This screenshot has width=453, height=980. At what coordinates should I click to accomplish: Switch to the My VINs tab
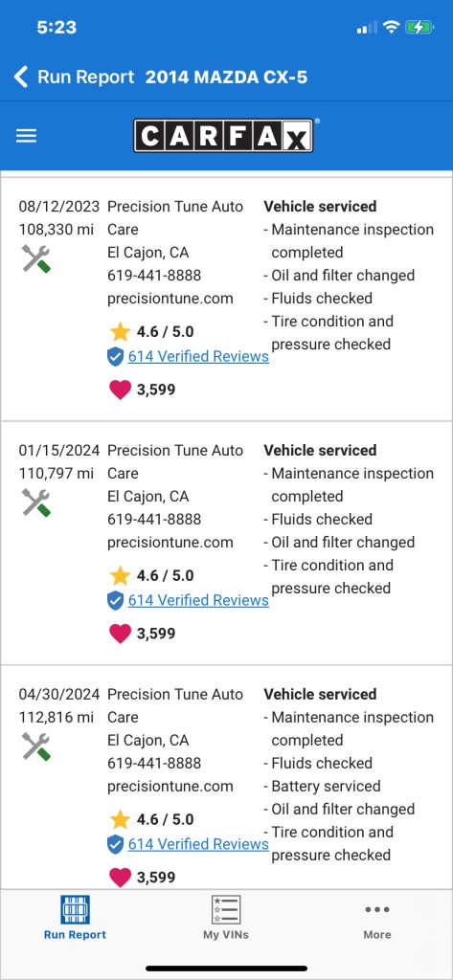pos(226,918)
